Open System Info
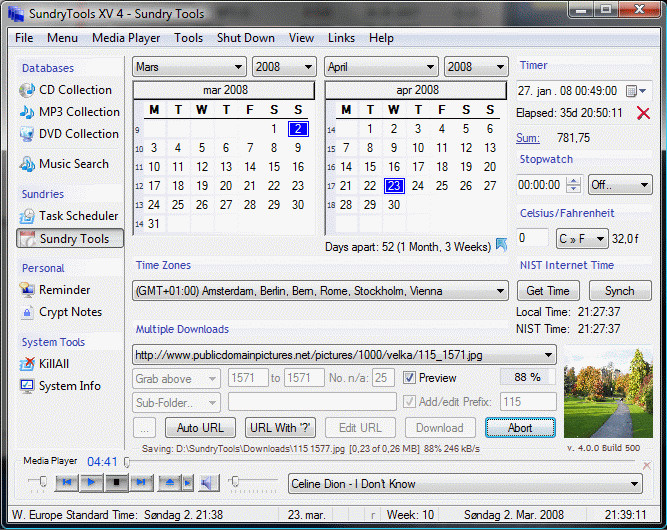The width and height of the screenshot is (667, 530). [x=60, y=386]
